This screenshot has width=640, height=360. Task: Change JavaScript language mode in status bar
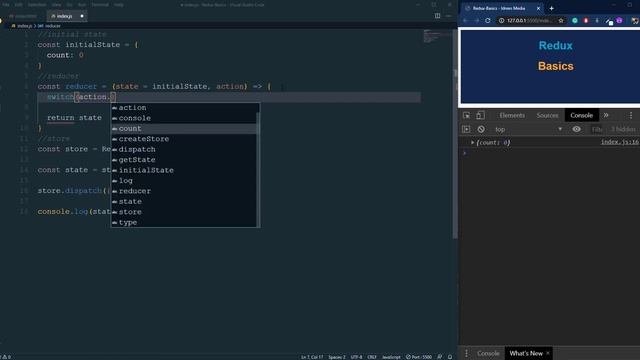click(391, 357)
